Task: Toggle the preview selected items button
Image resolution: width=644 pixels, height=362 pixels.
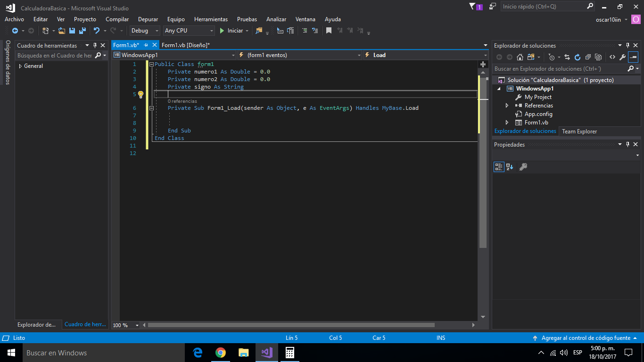Action: click(633, 57)
